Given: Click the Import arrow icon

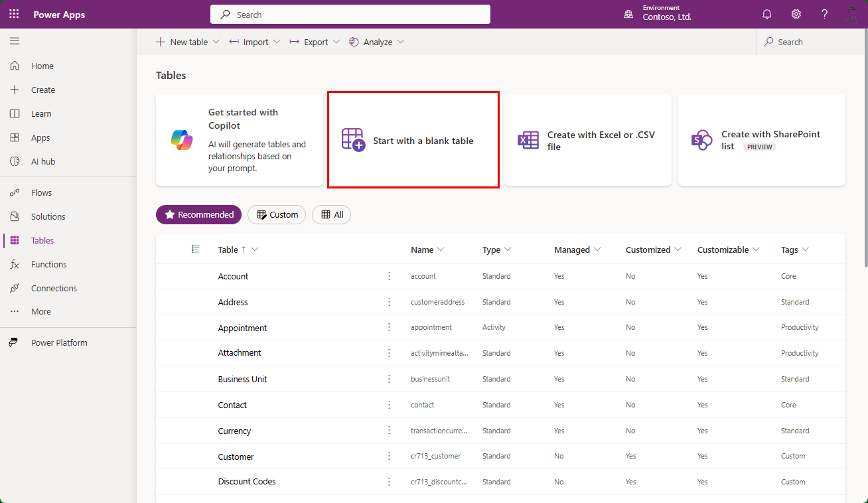Looking at the screenshot, I should tap(234, 42).
